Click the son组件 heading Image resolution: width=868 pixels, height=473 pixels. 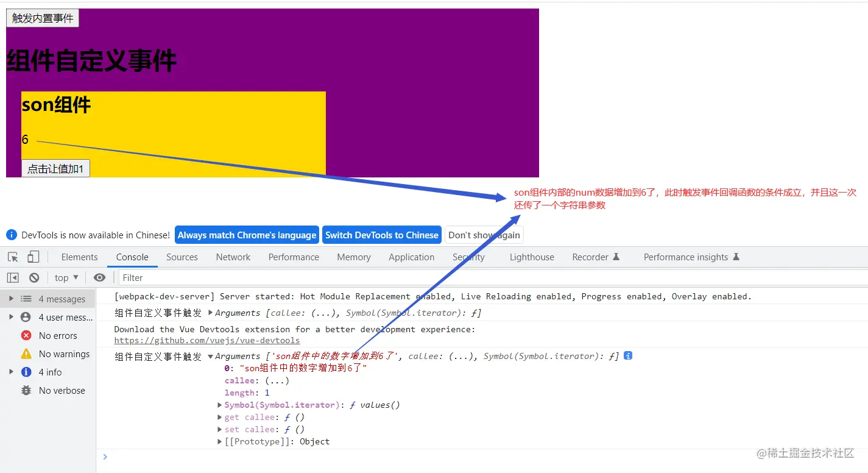pyautogui.click(x=56, y=105)
